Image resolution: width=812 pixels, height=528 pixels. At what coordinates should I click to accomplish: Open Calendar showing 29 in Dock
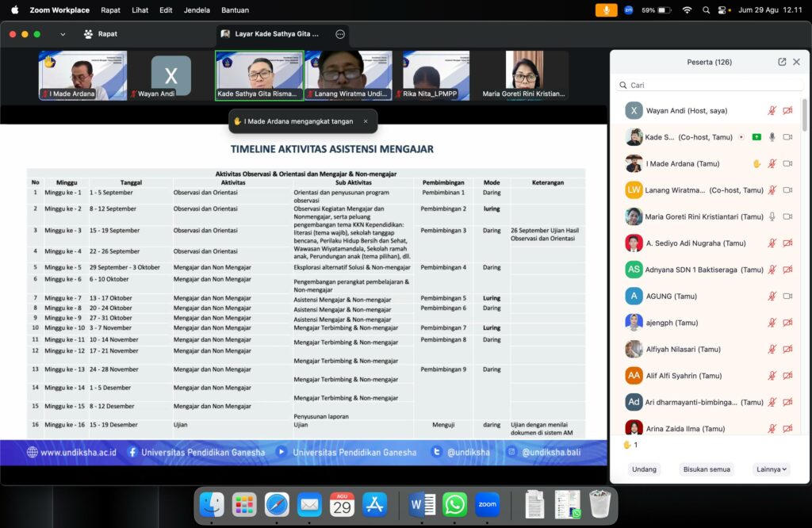point(342,504)
